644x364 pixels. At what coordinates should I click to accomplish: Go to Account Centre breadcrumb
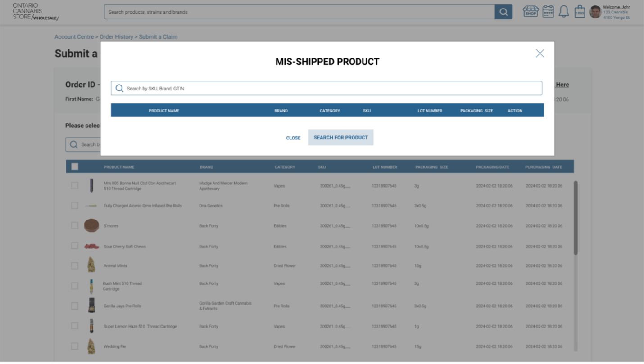pyautogui.click(x=74, y=37)
